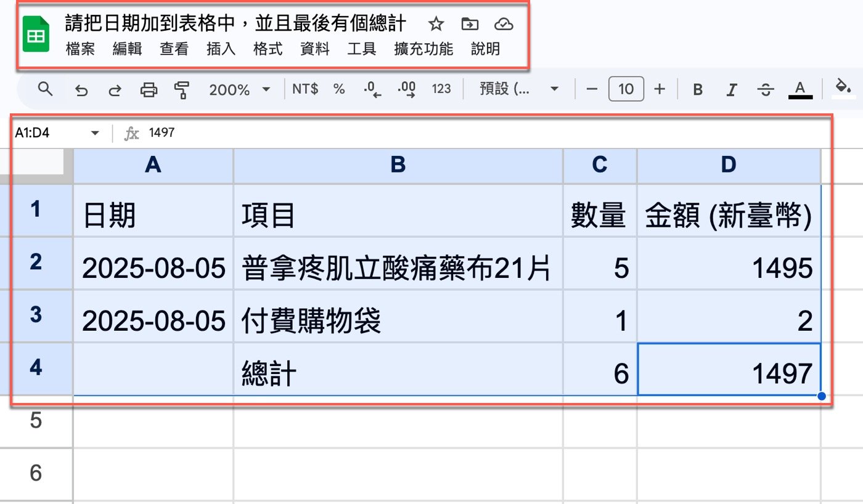Open the 擴充功能 menu
The height and width of the screenshot is (504, 863).
click(x=423, y=49)
